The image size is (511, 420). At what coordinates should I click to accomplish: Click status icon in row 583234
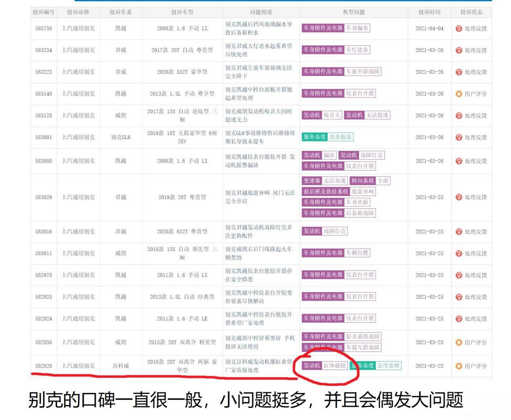coord(459,50)
